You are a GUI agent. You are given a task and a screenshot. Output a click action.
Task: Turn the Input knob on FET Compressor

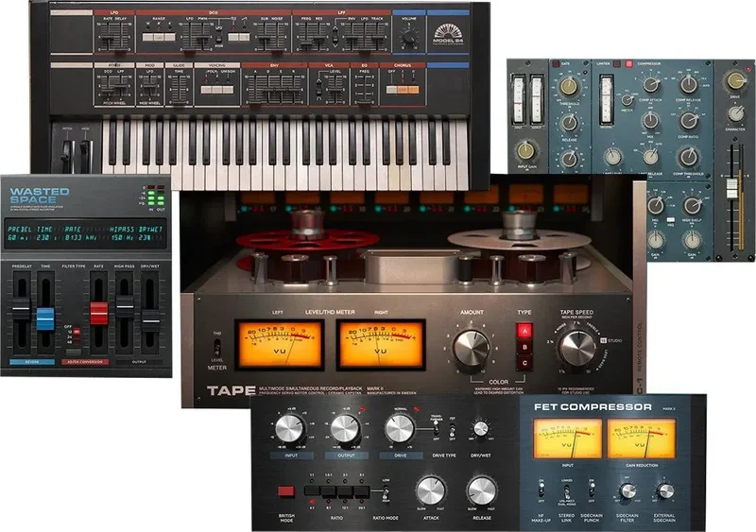pyautogui.click(x=290, y=429)
